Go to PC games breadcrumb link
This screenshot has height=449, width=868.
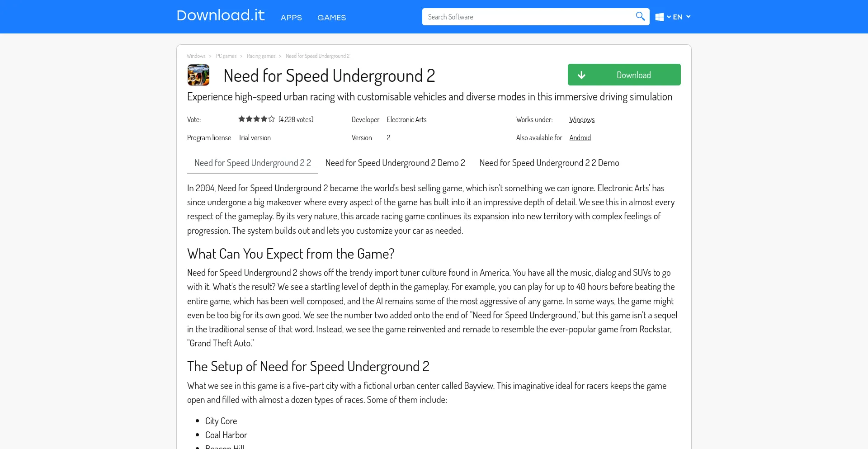pos(226,56)
